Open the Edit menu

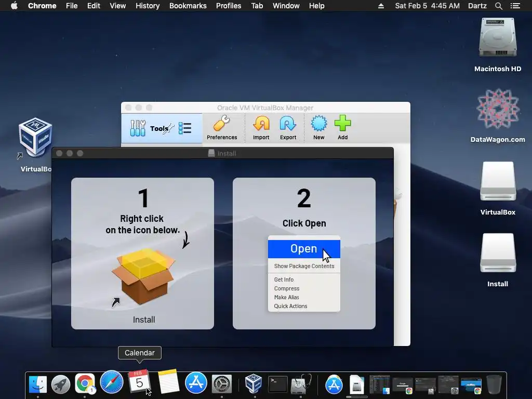click(x=94, y=6)
